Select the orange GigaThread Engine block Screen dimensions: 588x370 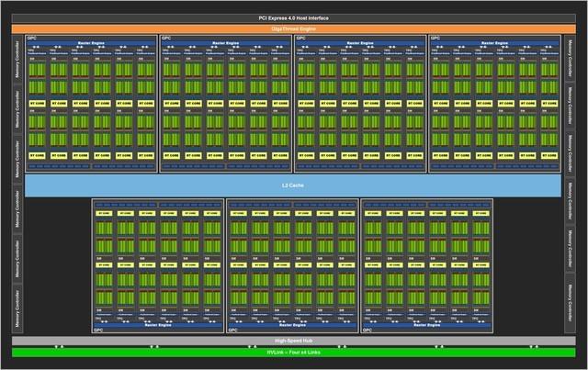(x=293, y=28)
